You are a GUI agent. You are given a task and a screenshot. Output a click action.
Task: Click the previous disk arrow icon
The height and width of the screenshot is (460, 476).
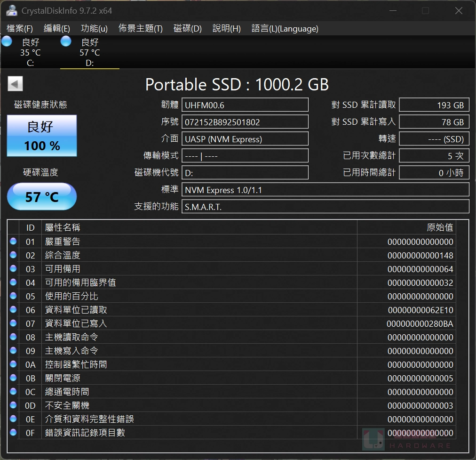pyautogui.click(x=15, y=84)
